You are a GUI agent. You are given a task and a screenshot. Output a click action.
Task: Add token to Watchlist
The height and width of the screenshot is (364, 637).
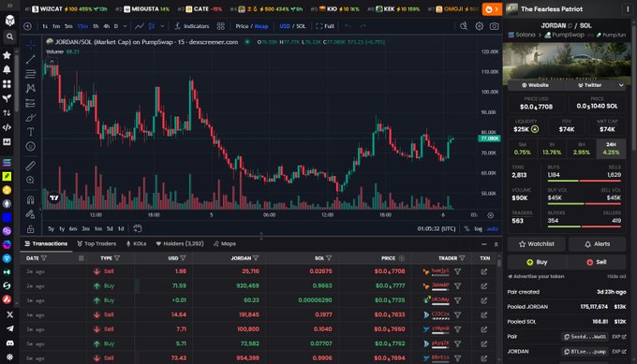[536, 244]
